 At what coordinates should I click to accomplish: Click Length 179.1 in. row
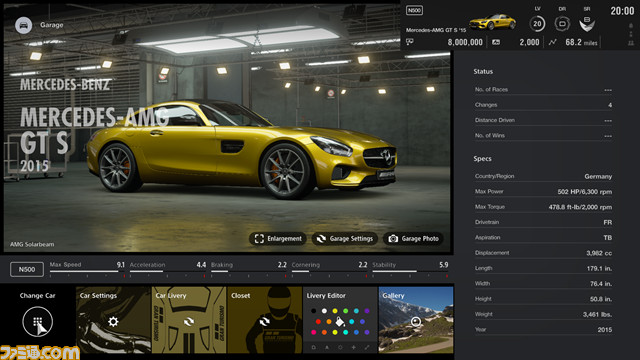click(543, 268)
